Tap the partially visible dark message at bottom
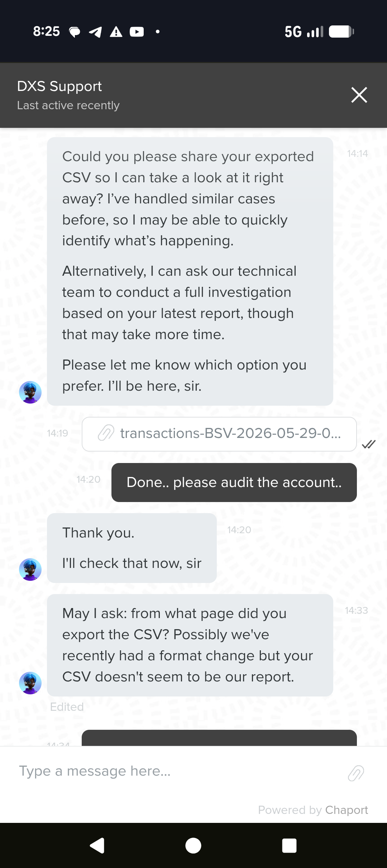This screenshot has height=868, width=387. [x=219, y=738]
